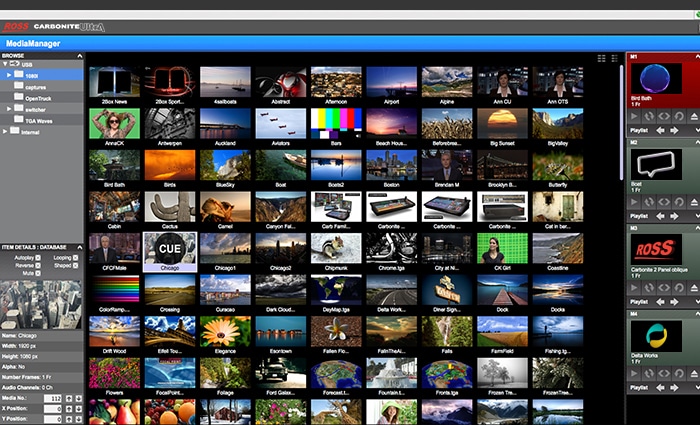
Task: Click the X Position input field
Action: coord(53,408)
